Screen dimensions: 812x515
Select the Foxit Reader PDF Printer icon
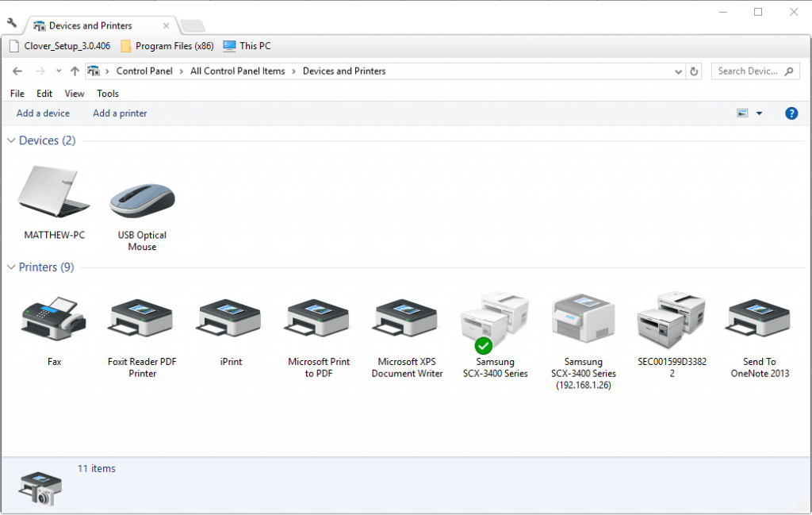pos(142,319)
